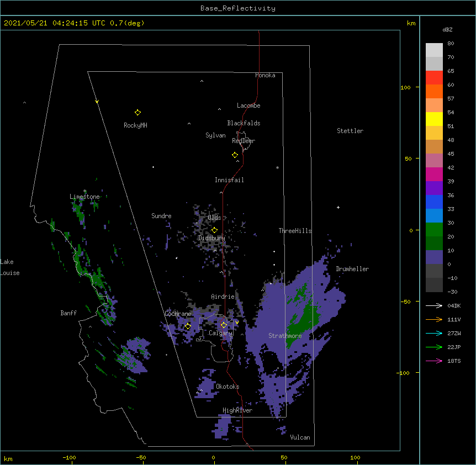Click the yellow marker south of RedDeer
The width and height of the screenshot is (476, 465).
click(235, 155)
